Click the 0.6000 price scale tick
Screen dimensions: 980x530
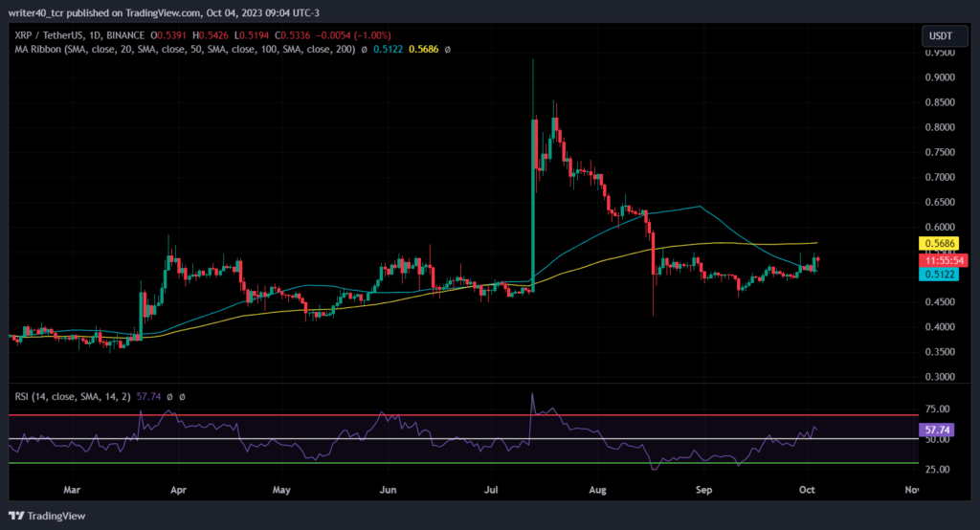[940, 228]
